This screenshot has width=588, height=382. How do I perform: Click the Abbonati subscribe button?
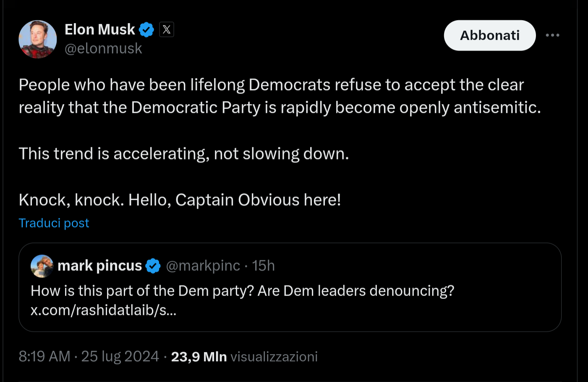tap(489, 35)
